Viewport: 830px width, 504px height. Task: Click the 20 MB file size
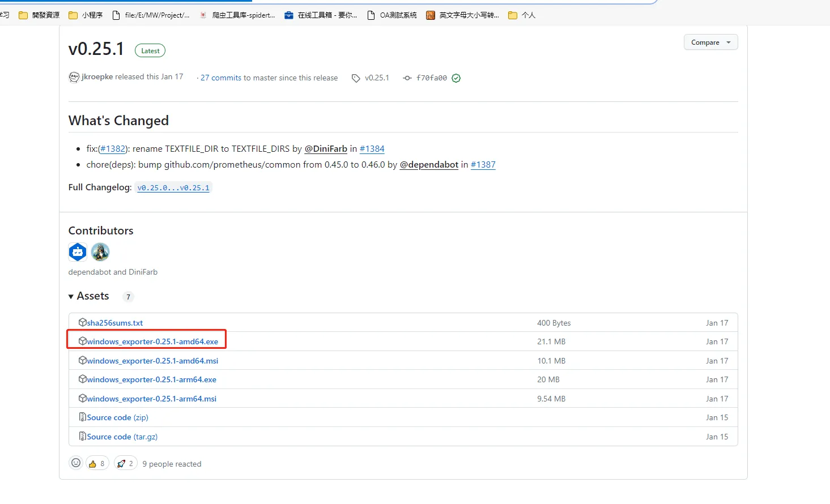point(548,379)
